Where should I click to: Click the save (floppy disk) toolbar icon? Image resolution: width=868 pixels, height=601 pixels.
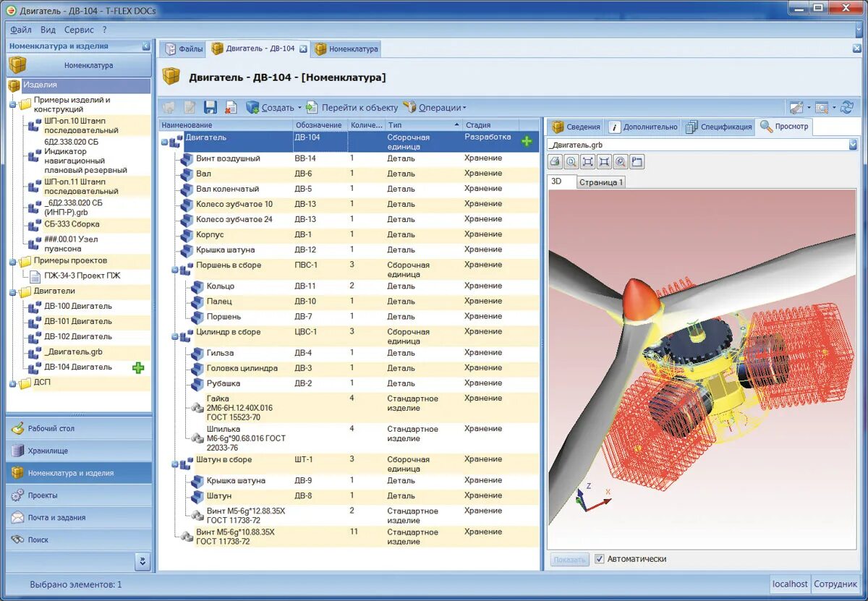pos(210,107)
